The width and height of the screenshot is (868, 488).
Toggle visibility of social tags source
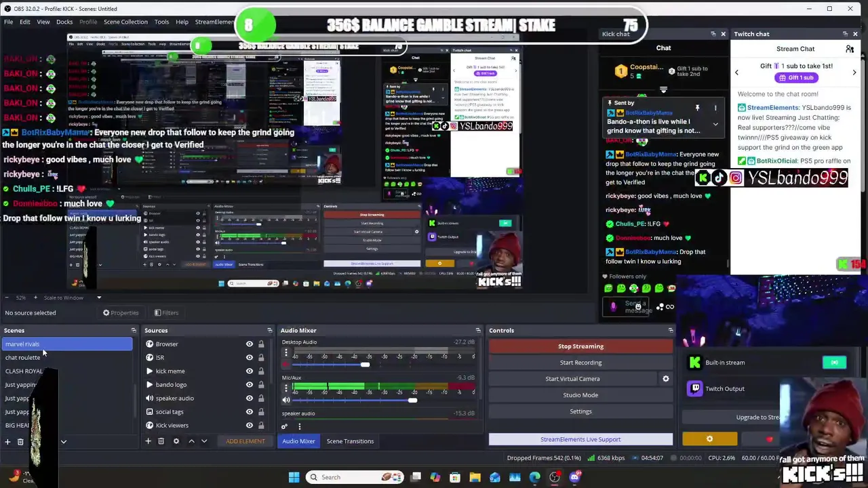pyautogui.click(x=249, y=412)
